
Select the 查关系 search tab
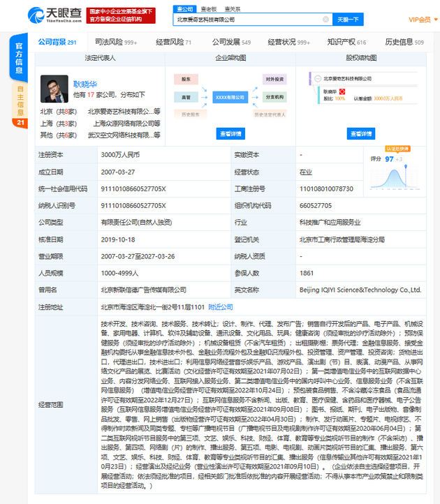tap(232, 9)
